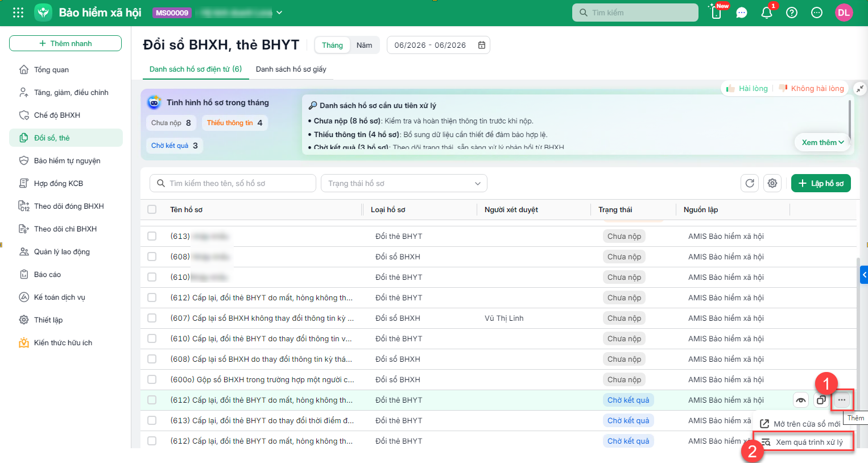Click the Lập hồ sơ button
The width and height of the screenshot is (868, 463).
(821, 183)
